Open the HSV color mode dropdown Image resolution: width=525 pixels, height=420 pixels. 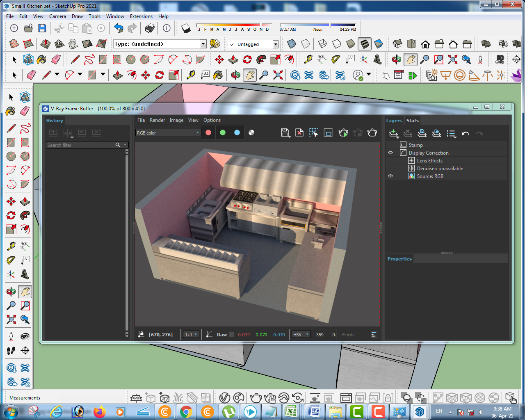click(x=301, y=335)
